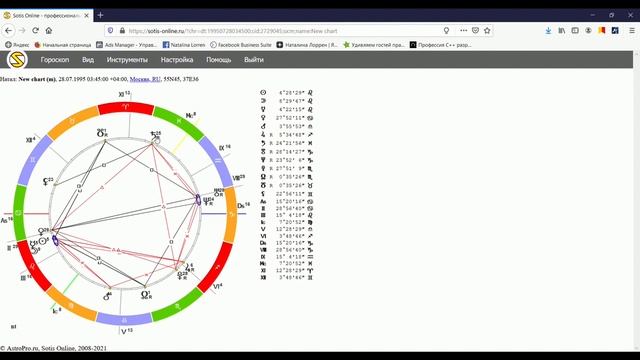The image size is (640, 360).
Task: Click the Jupiter glyph at chart lower right
Action: click(x=187, y=267)
